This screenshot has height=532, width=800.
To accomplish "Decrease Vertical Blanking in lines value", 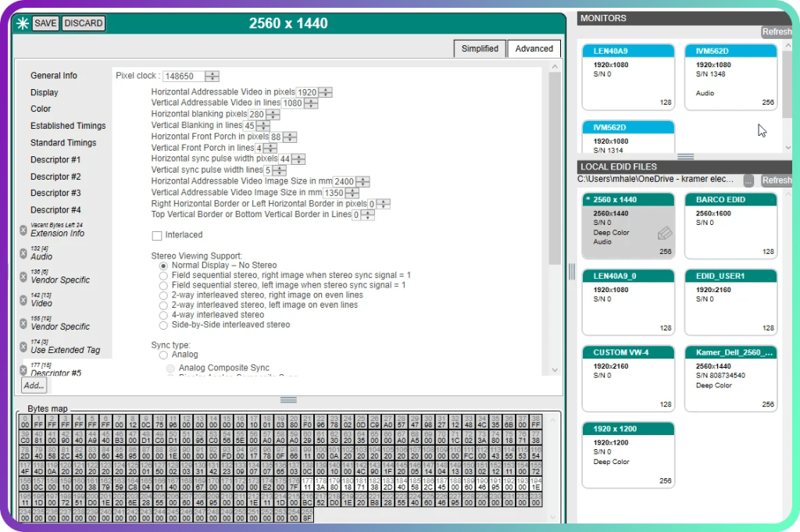I will pyautogui.click(x=262, y=128).
